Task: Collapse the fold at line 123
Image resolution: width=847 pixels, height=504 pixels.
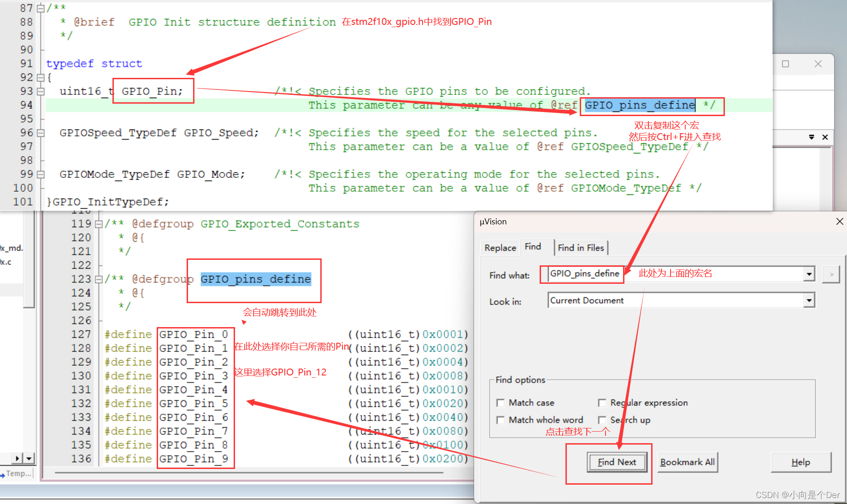Action: (98, 279)
